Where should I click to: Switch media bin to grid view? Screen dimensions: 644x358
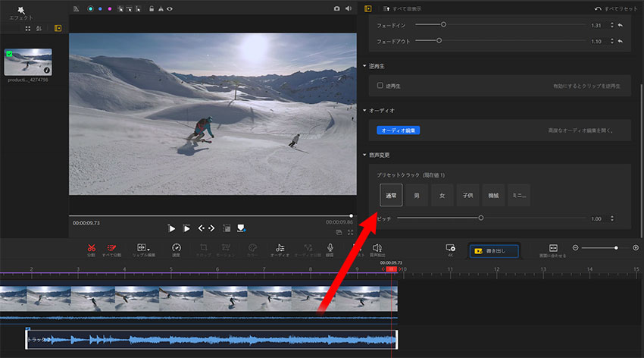[28, 28]
